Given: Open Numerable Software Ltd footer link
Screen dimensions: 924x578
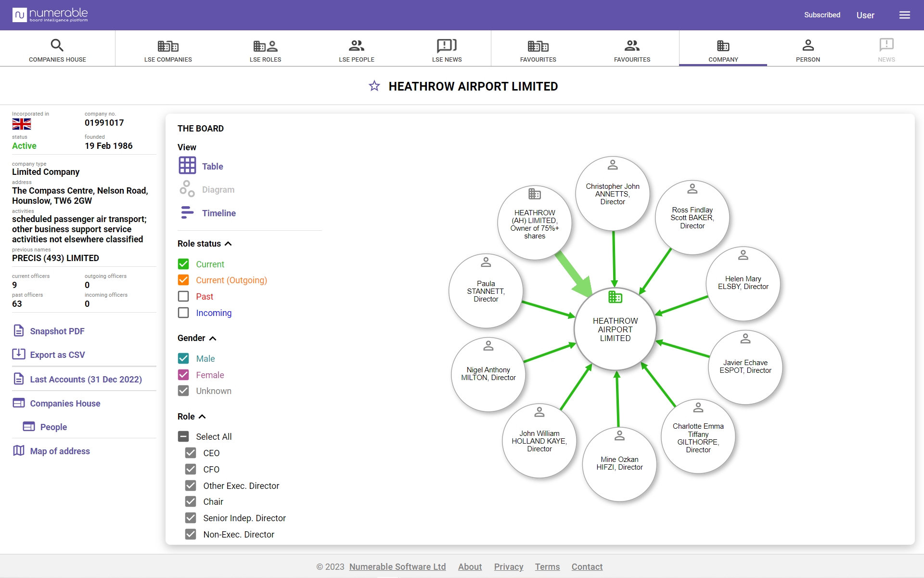Looking at the screenshot, I should pos(398,567).
